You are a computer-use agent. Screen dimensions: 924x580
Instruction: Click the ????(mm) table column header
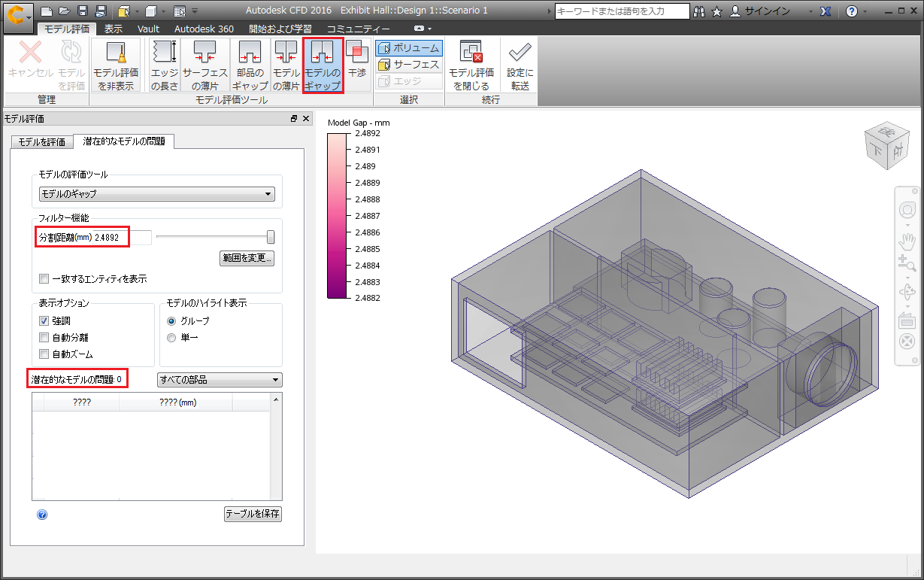coord(177,402)
